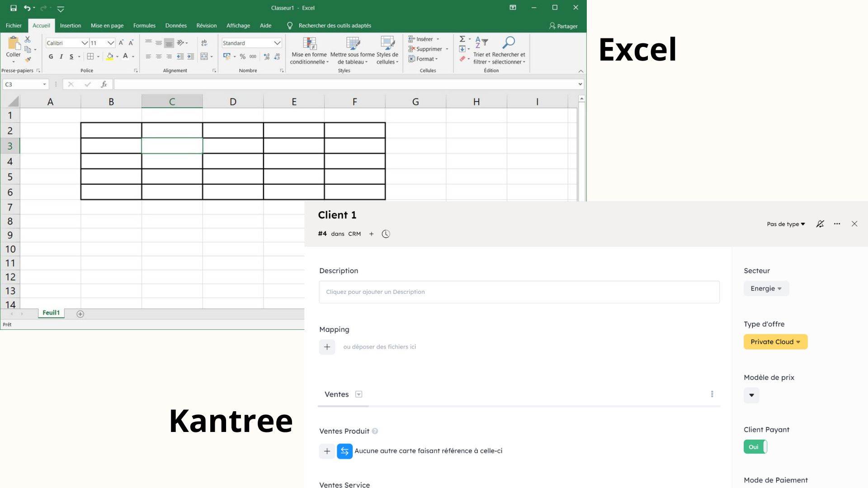This screenshot has width=868, height=488.
Task: Click the blue Ventes Produit link icon
Action: pos(344,451)
